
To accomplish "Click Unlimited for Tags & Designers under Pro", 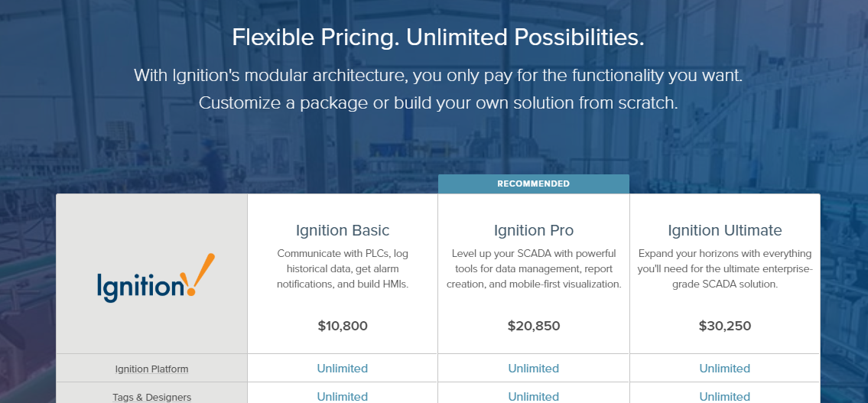I will coord(534,396).
